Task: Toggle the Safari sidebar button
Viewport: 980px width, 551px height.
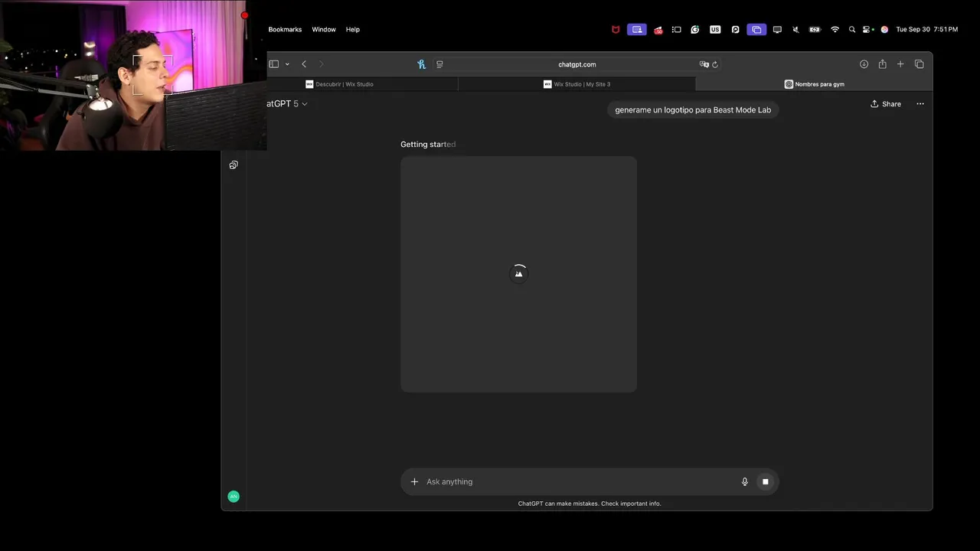Action: click(x=273, y=64)
